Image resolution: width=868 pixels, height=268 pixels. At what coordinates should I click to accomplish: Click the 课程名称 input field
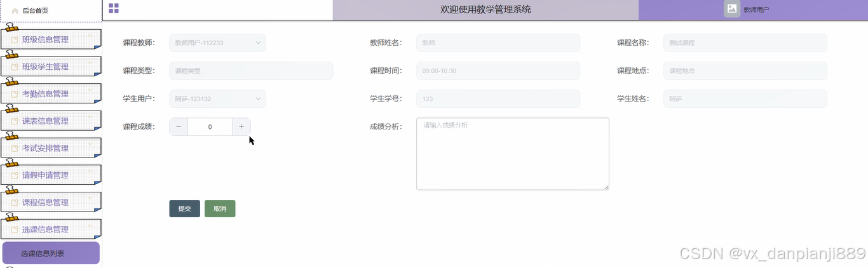[745, 43]
